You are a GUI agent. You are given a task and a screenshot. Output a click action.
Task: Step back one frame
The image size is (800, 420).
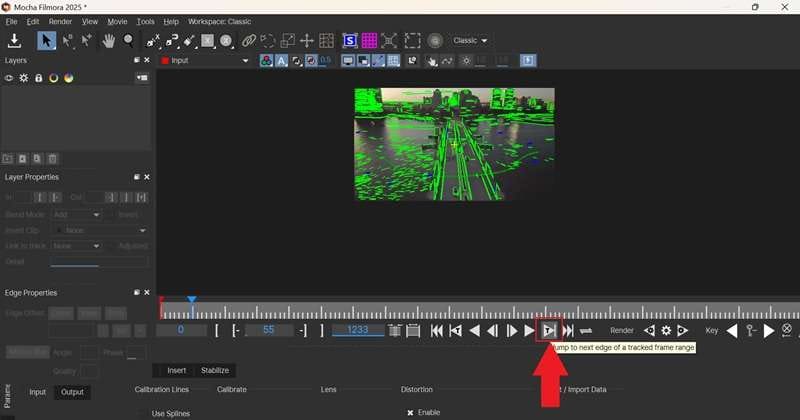(x=493, y=331)
